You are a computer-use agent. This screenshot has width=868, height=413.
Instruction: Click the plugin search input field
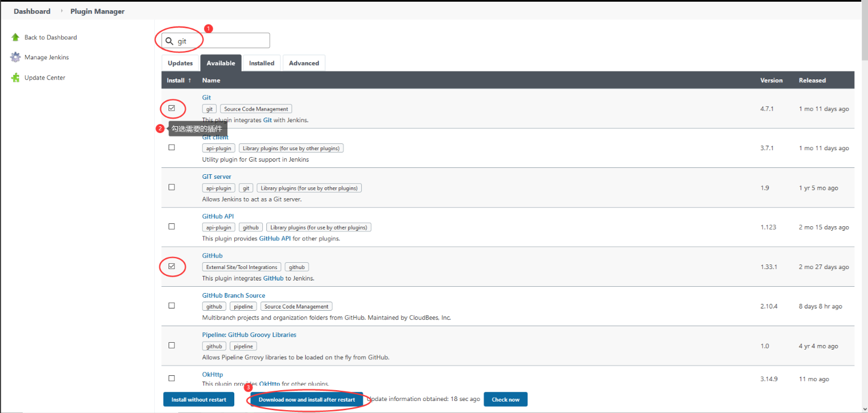point(215,41)
